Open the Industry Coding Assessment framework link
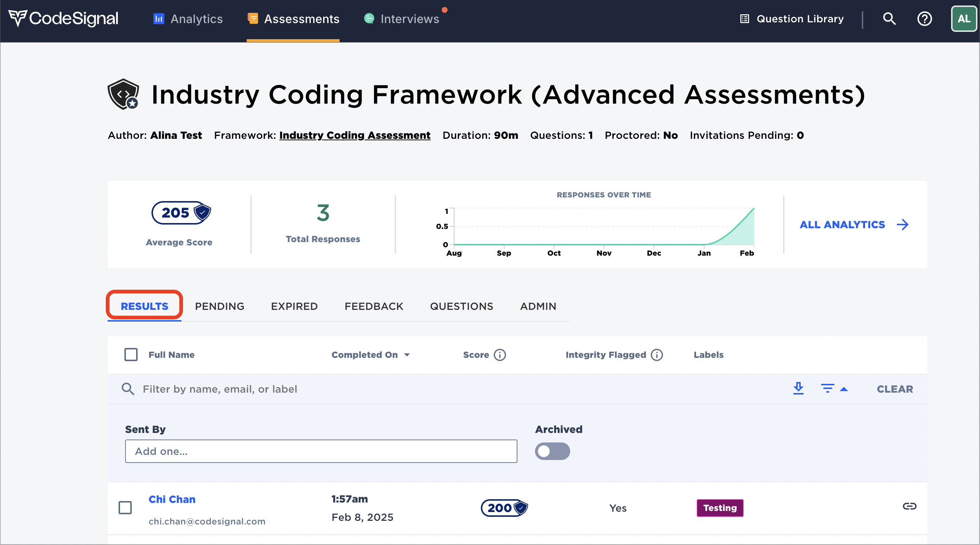The height and width of the screenshot is (545, 980). [355, 135]
